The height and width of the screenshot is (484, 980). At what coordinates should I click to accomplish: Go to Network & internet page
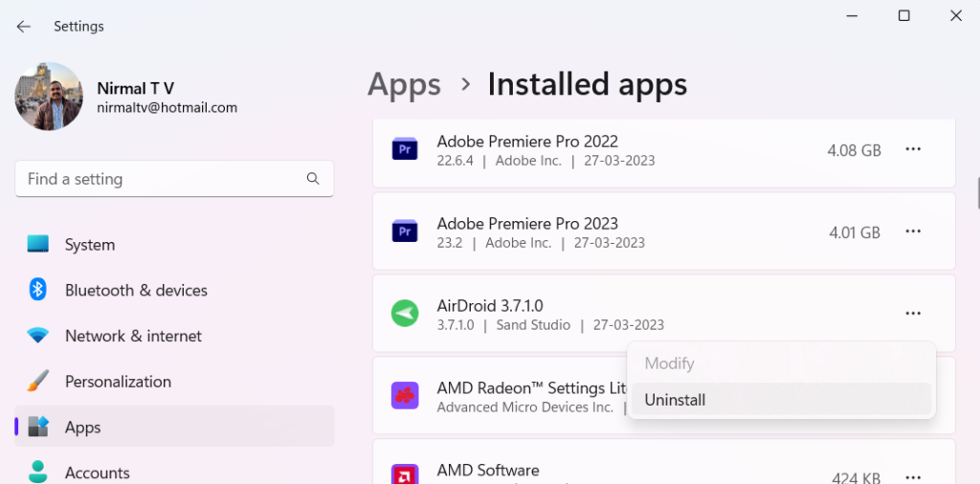(x=133, y=336)
